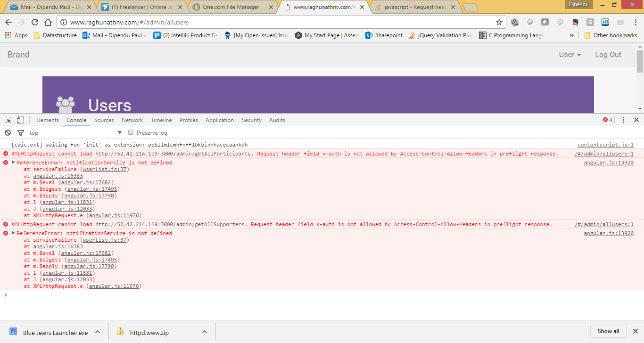This screenshot has height=343, width=644.
Task: Toggle device toolbar in DevTools
Action: pyautogui.click(x=20, y=120)
